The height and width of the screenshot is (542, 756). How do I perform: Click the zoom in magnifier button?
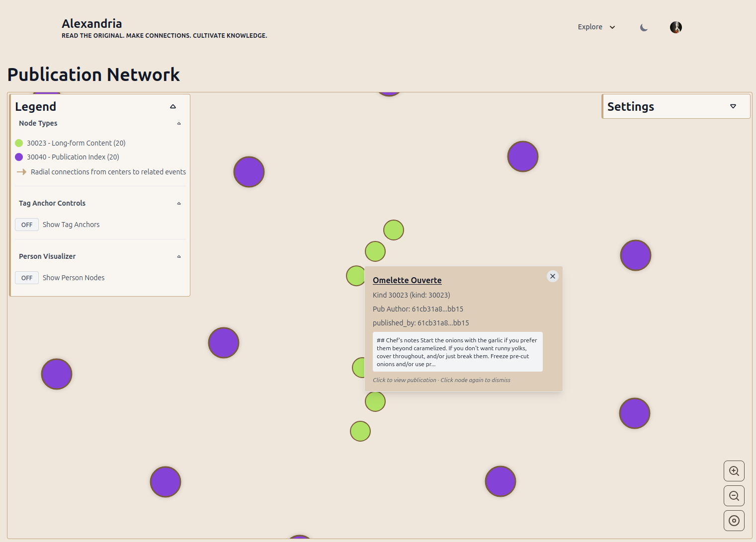pyautogui.click(x=734, y=471)
